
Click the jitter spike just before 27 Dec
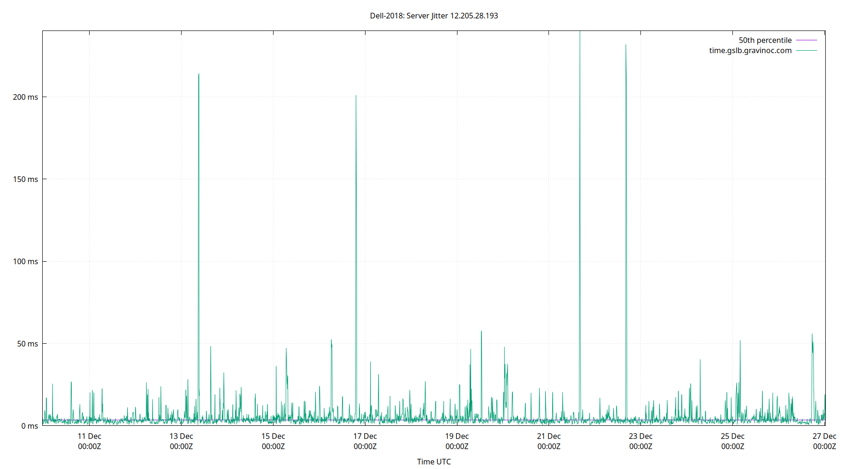[813, 335]
